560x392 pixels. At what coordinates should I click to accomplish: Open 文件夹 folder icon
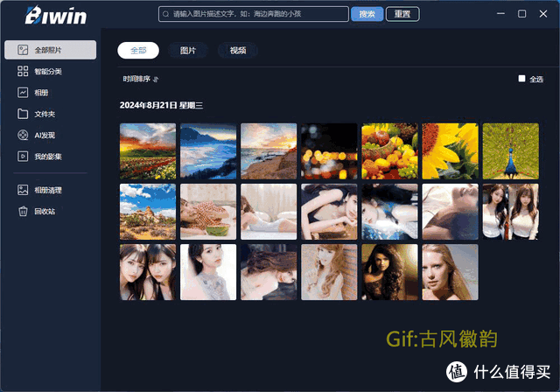tap(23, 114)
